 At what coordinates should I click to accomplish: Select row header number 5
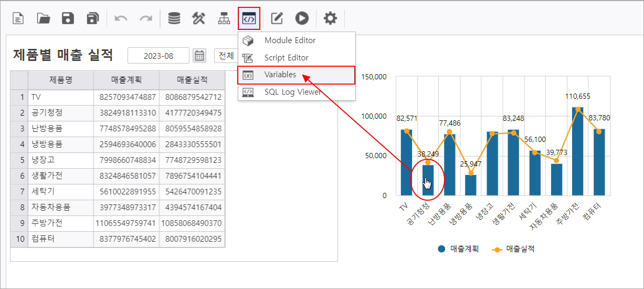19,160
